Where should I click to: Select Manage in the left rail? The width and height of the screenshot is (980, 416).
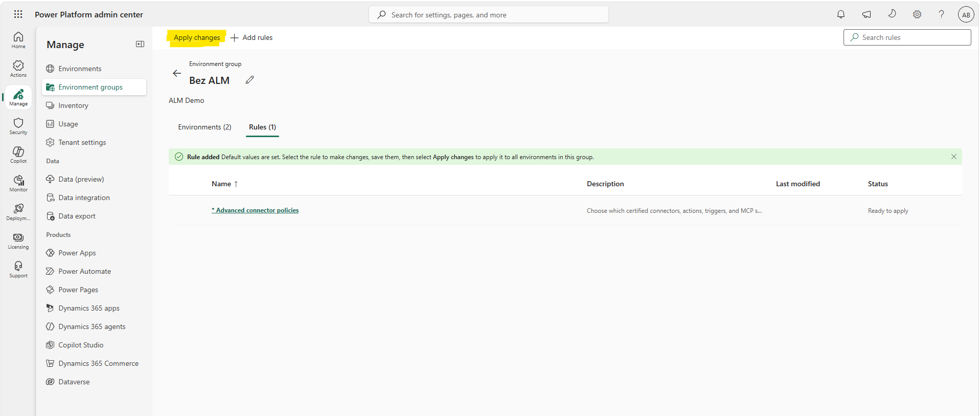(18, 97)
